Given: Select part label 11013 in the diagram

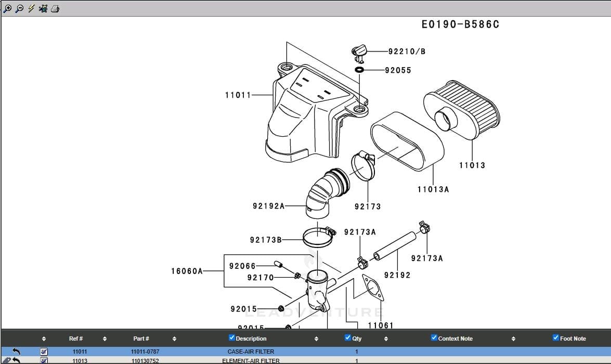Looking at the screenshot, I should 472,165.
